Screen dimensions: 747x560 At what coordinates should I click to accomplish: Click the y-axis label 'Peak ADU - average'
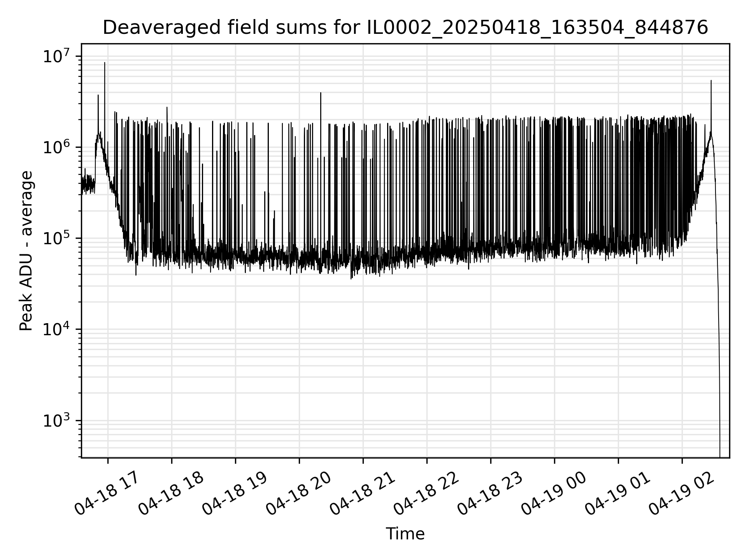[x=26, y=251]
